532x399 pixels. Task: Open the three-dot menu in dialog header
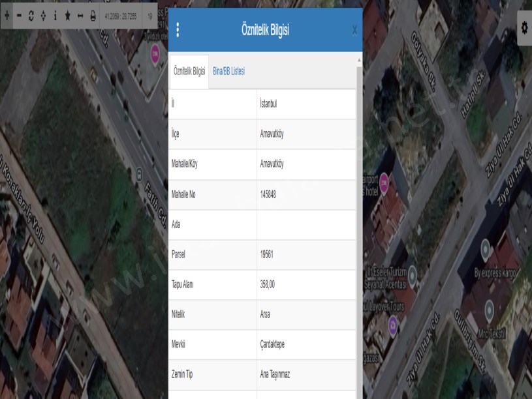click(178, 30)
